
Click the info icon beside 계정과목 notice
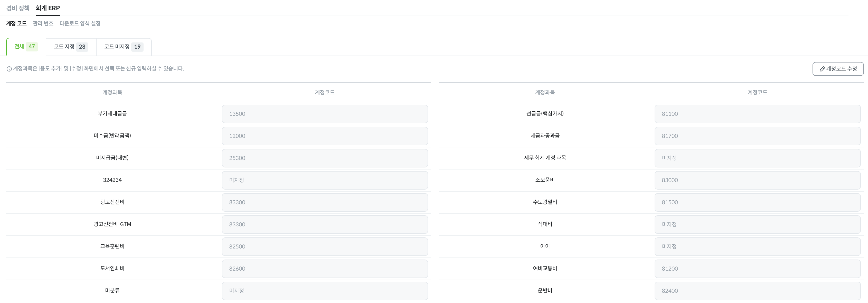pos(9,69)
